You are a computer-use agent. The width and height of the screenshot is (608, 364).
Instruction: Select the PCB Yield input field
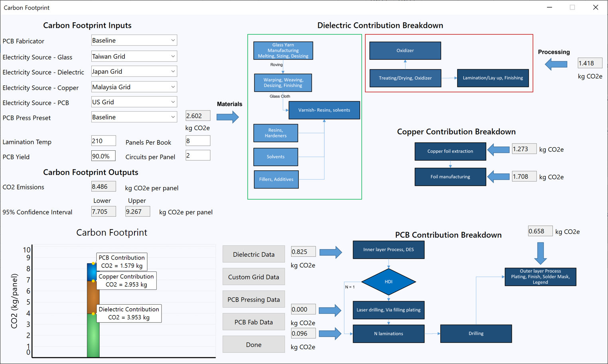[103, 156]
